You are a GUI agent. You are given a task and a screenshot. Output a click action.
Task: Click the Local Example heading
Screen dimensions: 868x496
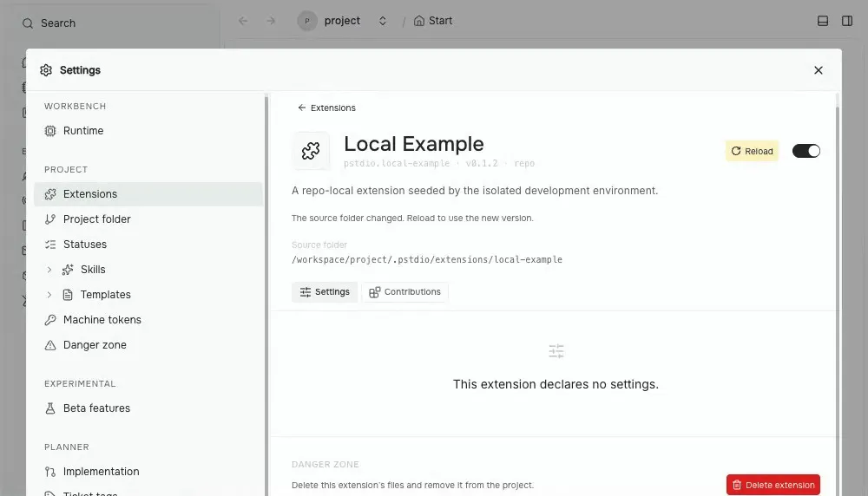[413, 144]
